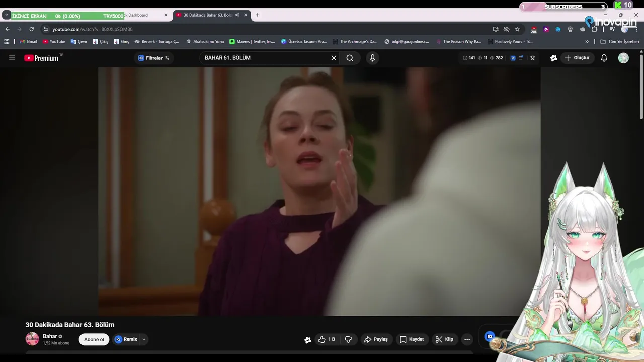
Task: Clear the search text with the X
Action: pos(334,58)
